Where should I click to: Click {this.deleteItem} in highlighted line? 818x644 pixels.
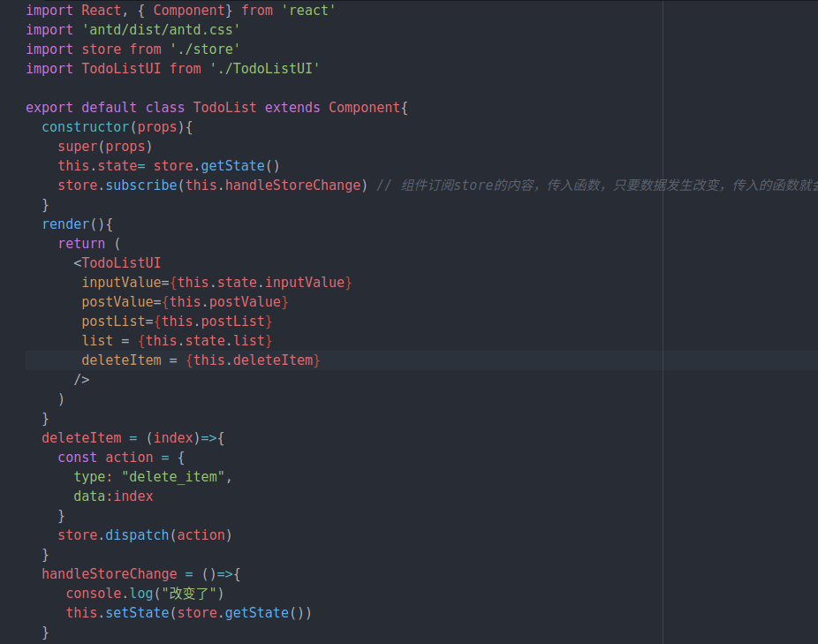[253, 360]
